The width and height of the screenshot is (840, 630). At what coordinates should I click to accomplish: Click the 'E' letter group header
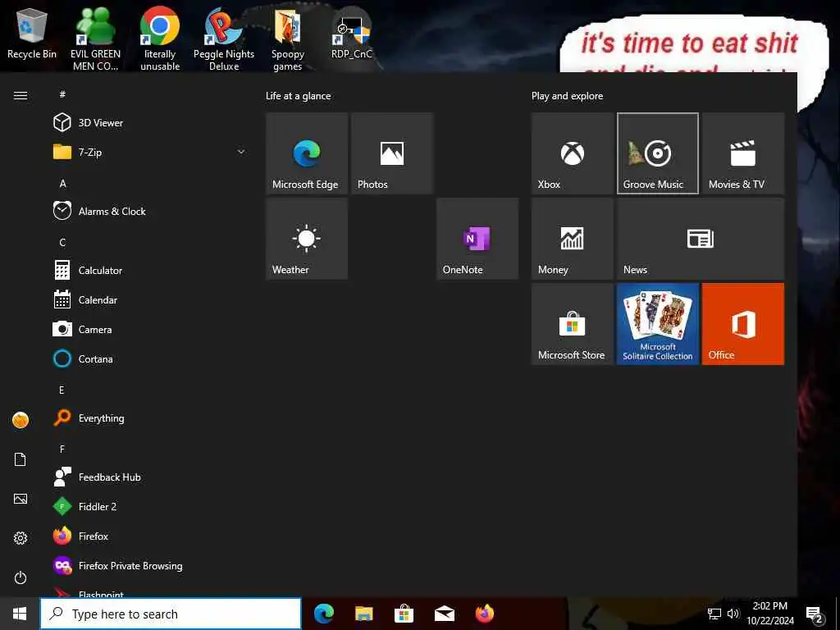62,390
